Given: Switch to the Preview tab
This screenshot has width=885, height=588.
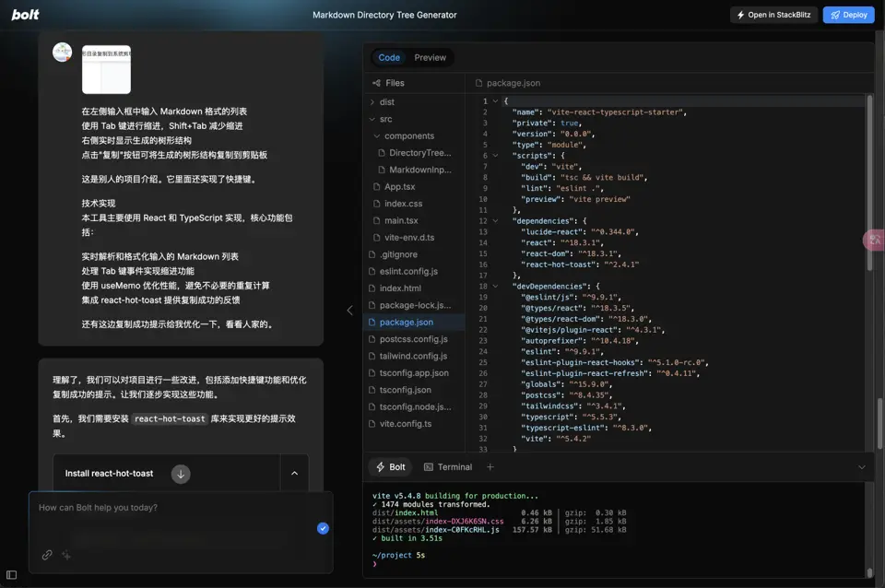Looking at the screenshot, I should point(431,57).
